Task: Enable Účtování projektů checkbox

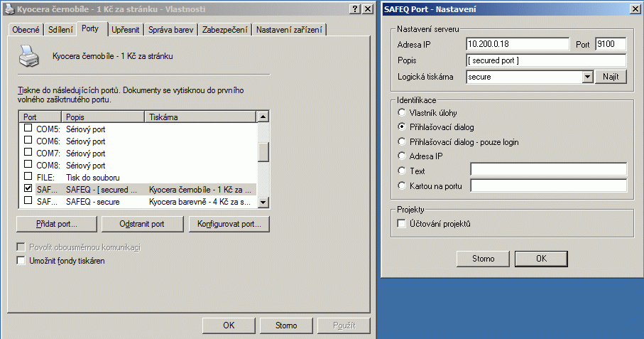Action: [x=402, y=224]
